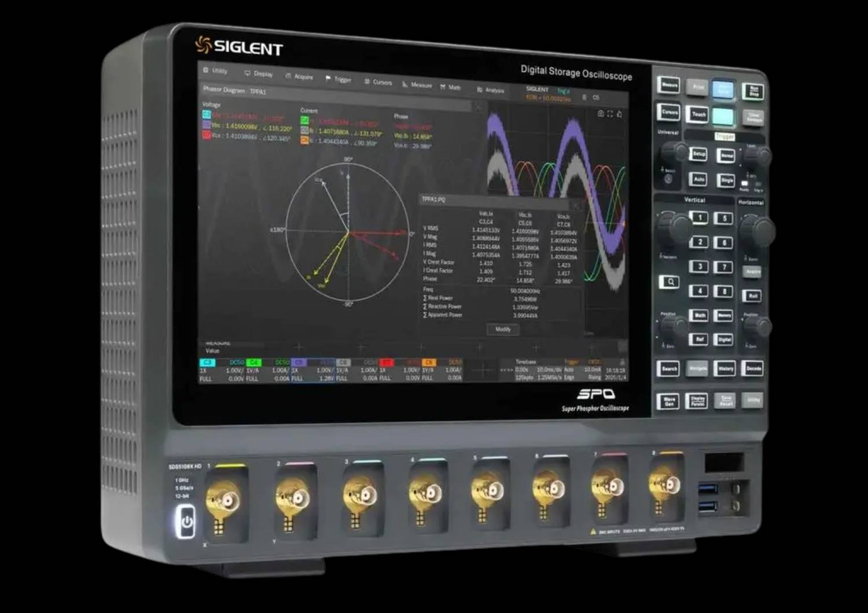The height and width of the screenshot is (613, 868).
Task: Open the Math menu on the screen
Action: coord(451,87)
